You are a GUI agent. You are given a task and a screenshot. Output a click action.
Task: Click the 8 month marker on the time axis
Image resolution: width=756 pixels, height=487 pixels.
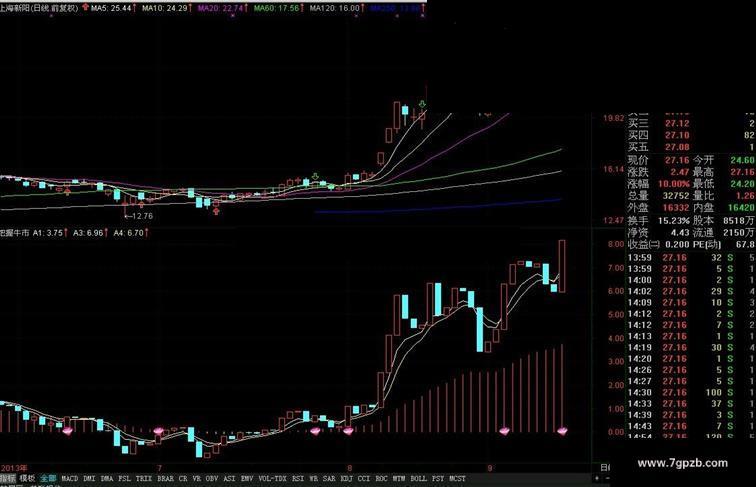point(350,468)
